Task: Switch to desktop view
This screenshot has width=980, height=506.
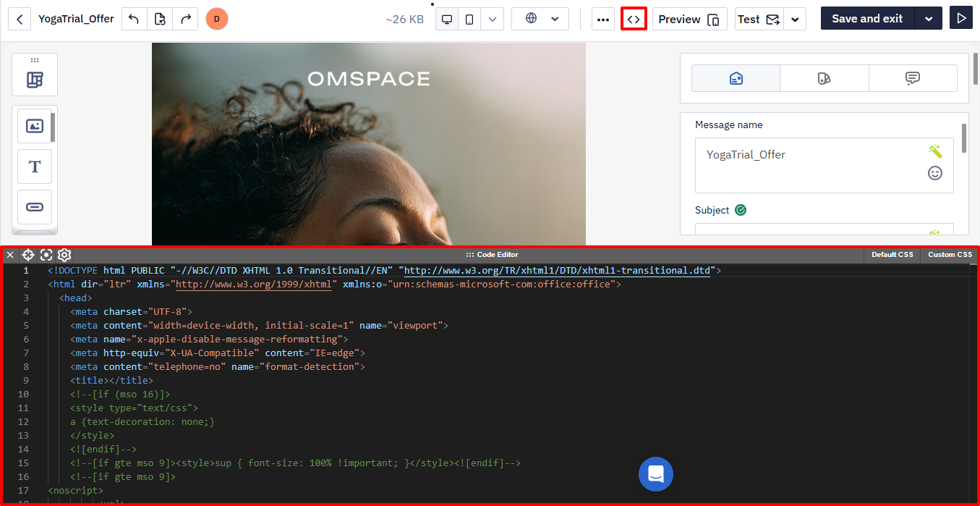Action: tap(447, 19)
